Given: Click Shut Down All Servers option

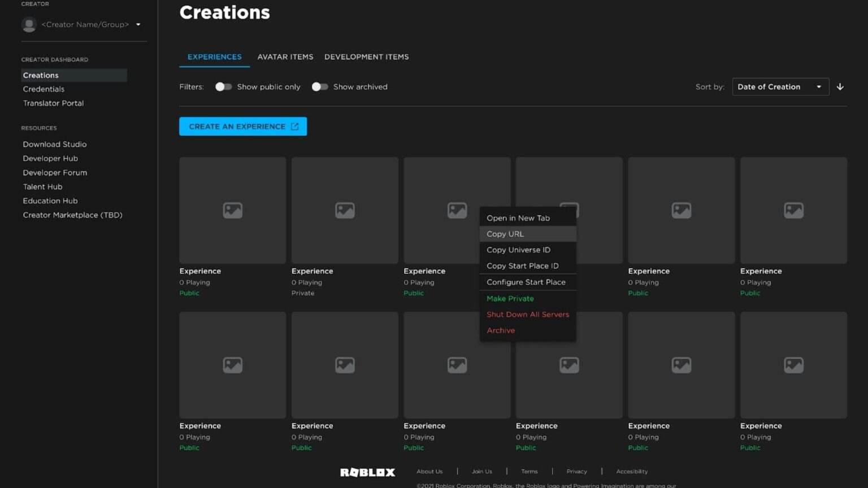Looking at the screenshot, I should click(527, 314).
